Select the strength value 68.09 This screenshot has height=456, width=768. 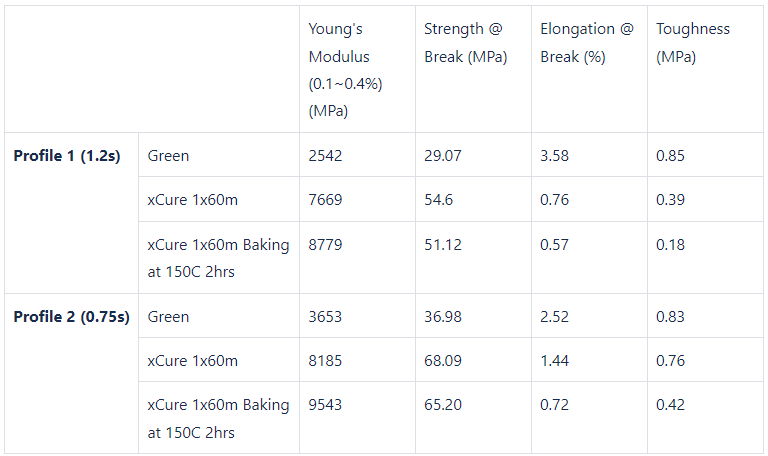(x=443, y=361)
